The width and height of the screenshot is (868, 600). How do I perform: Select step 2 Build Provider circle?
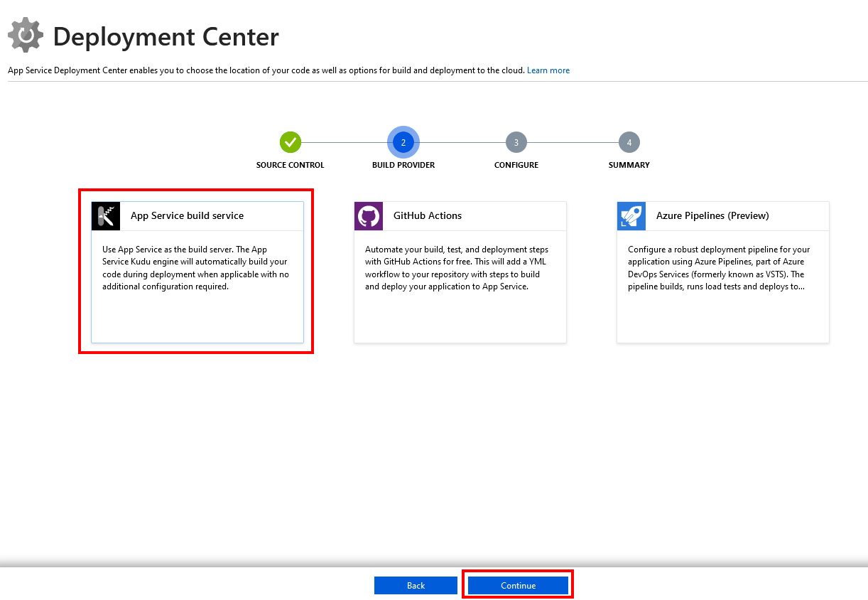point(403,142)
